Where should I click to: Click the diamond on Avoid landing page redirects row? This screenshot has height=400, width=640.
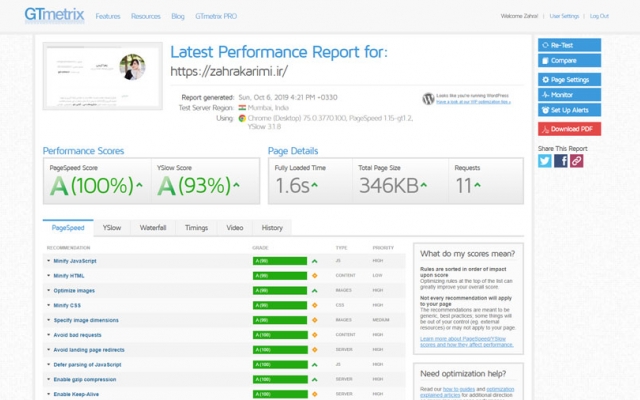coord(315,350)
